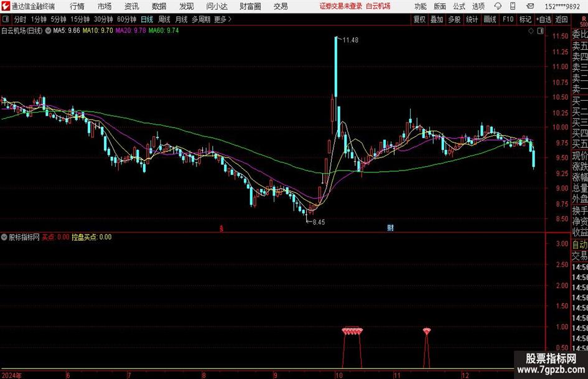Click the MA10: 9.70 label
Image resolution: width=588 pixels, height=379 pixels.
98,30
